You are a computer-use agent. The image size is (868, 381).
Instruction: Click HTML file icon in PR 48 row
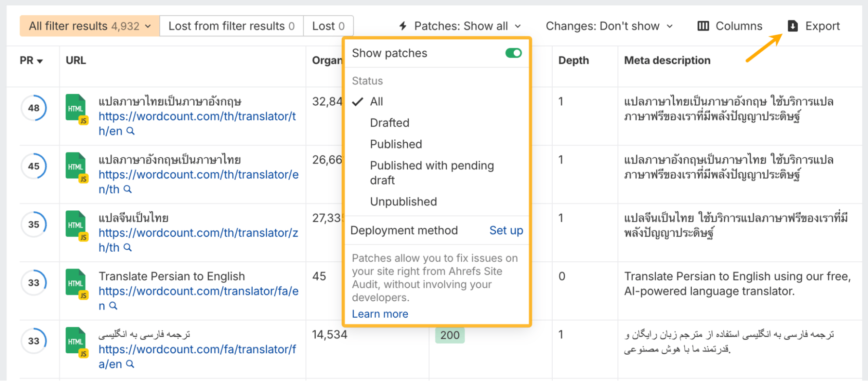click(76, 108)
